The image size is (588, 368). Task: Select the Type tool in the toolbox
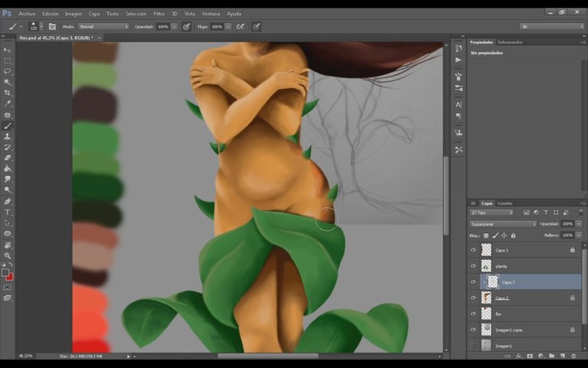[x=7, y=212]
